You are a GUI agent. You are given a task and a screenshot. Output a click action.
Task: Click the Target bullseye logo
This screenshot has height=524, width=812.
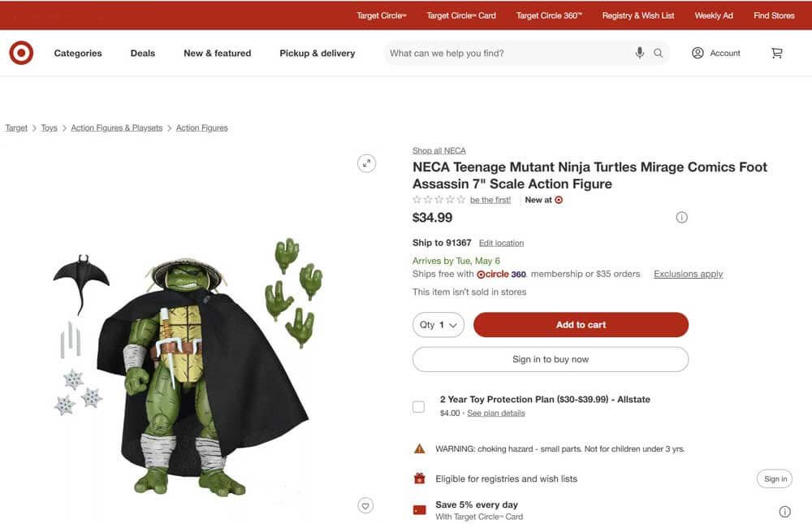point(21,52)
